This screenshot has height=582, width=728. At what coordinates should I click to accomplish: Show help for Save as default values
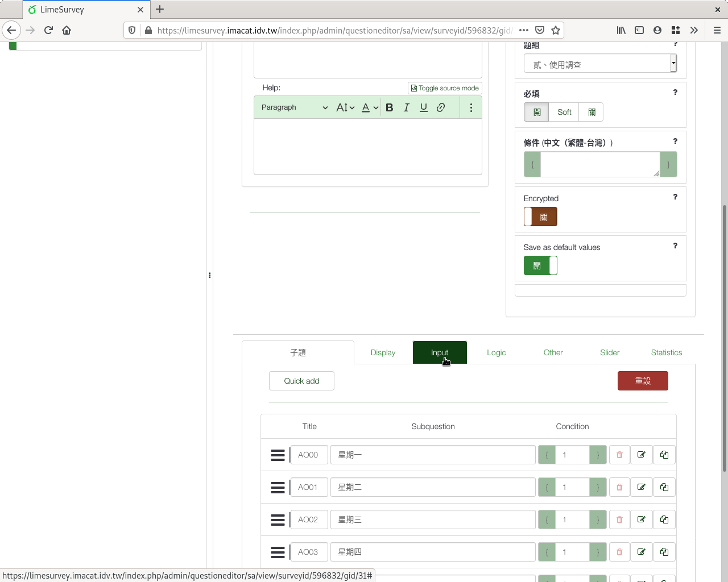click(675, 246)
